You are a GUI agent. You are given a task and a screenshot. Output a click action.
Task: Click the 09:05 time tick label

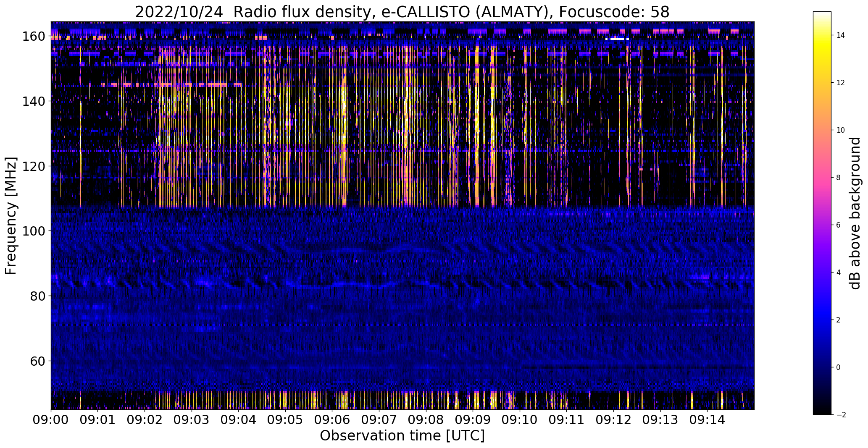(x=285, y=420)
